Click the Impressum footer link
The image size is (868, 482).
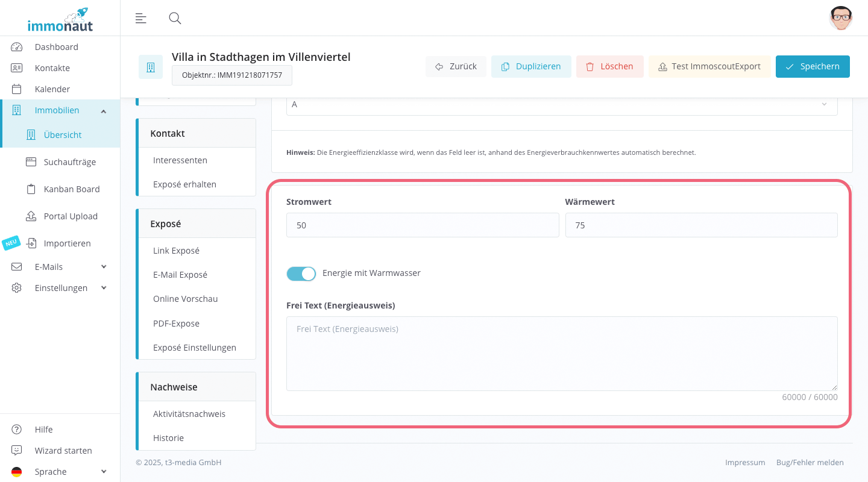coord(745,463)
